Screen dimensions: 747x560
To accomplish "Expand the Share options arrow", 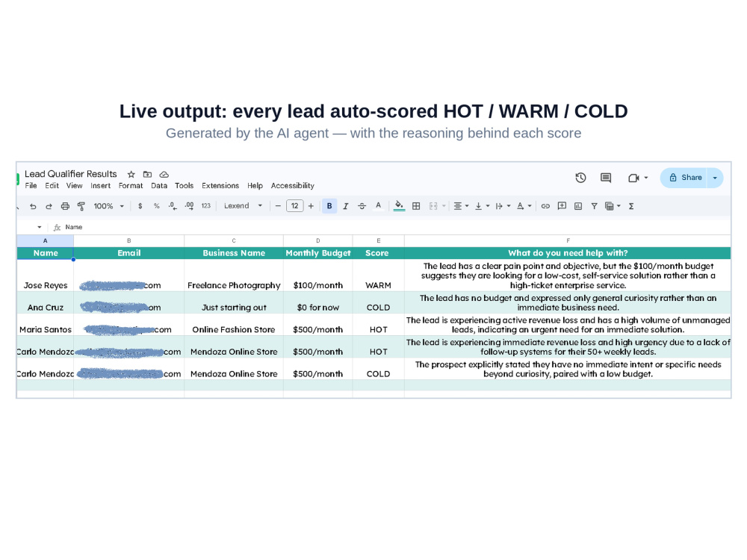I will click(x=715, y=178).
